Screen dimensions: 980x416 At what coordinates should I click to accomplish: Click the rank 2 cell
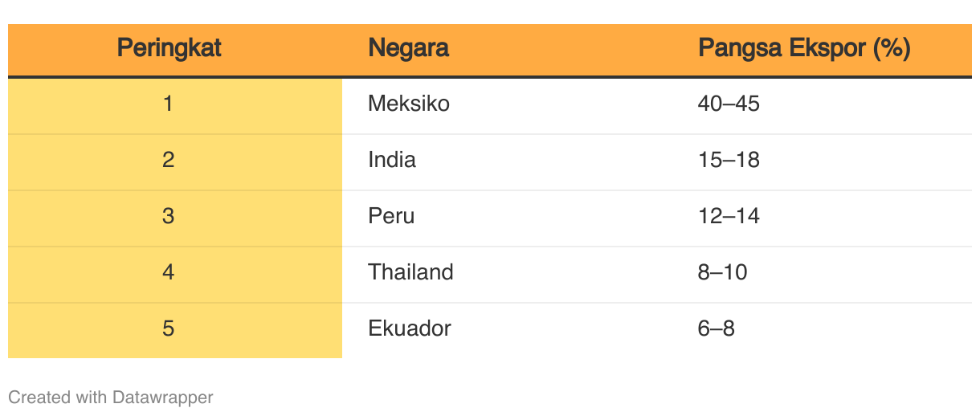coord(175,162)
